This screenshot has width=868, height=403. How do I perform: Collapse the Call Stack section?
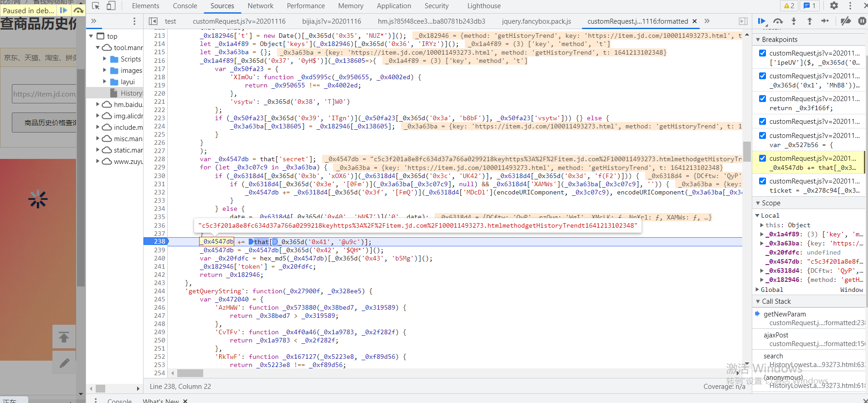[758, 301]
